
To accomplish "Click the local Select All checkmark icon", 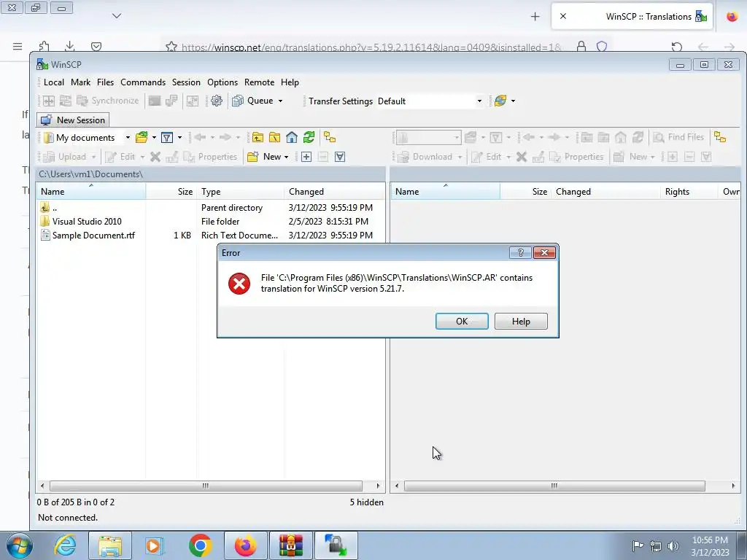I will point(340,157).
